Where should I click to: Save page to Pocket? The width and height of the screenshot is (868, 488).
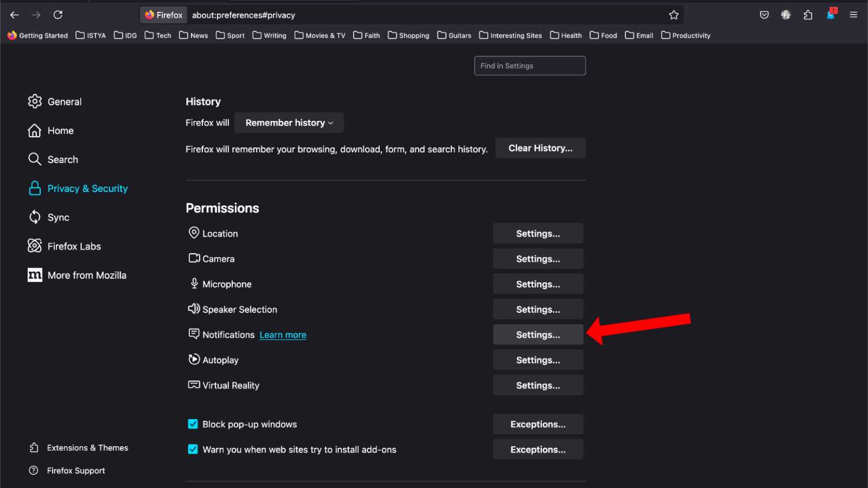[764, 15]
